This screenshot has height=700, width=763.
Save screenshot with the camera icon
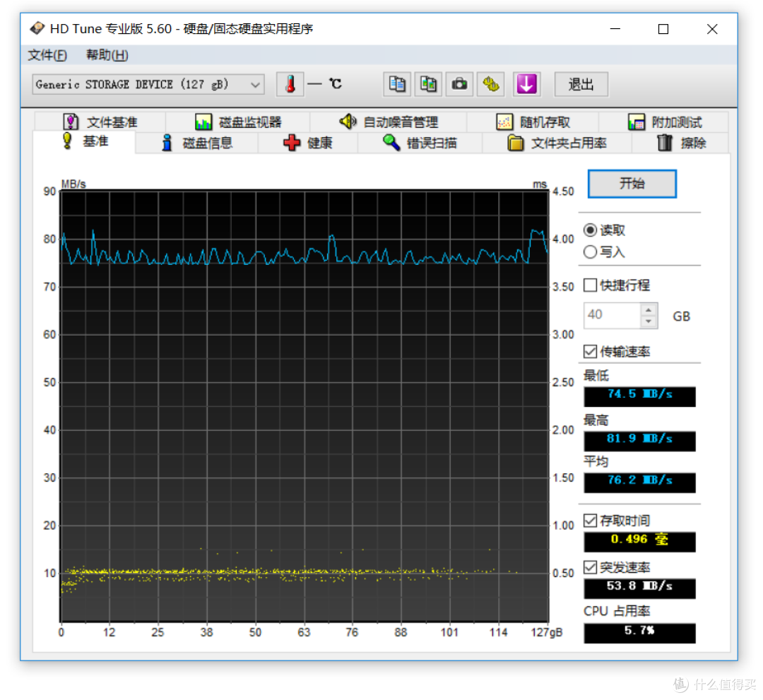pos(459,84)
